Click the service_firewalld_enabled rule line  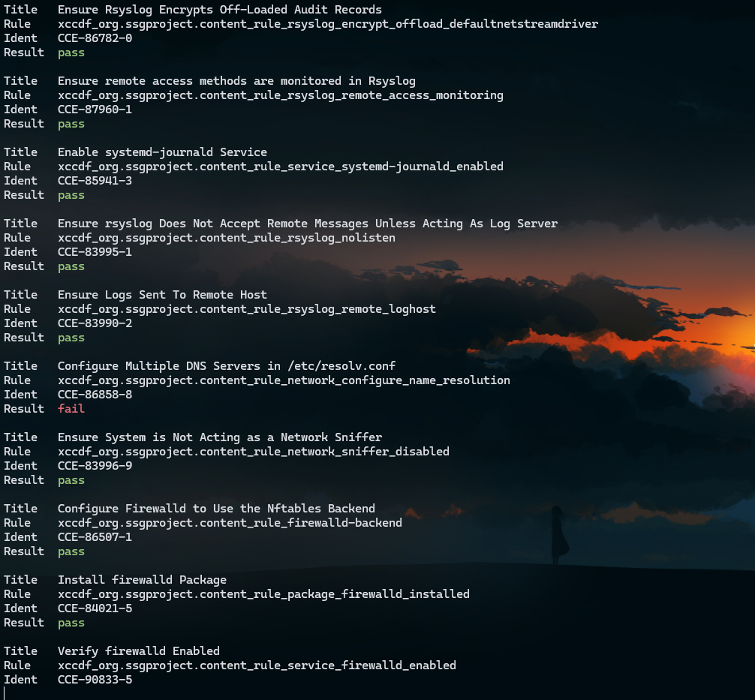tap(257, 665)
